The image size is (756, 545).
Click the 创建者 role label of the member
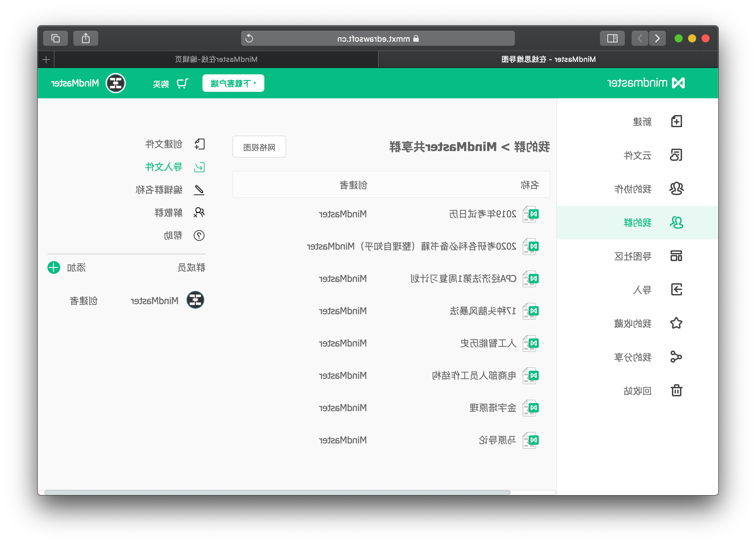coord(84,300)
